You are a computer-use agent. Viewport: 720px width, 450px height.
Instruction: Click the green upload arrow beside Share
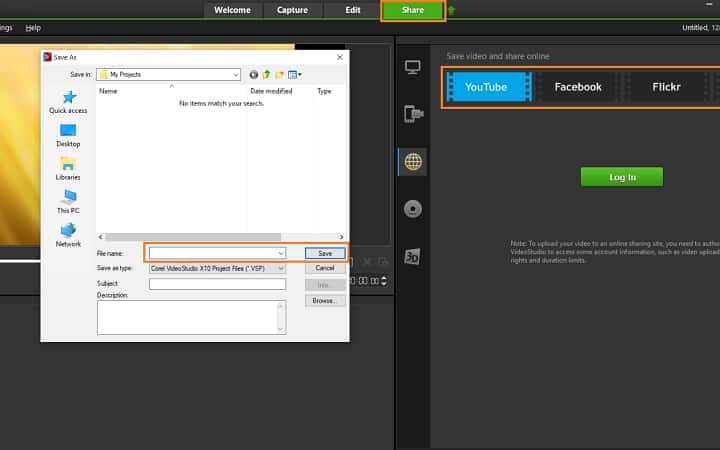coord(451,11)
